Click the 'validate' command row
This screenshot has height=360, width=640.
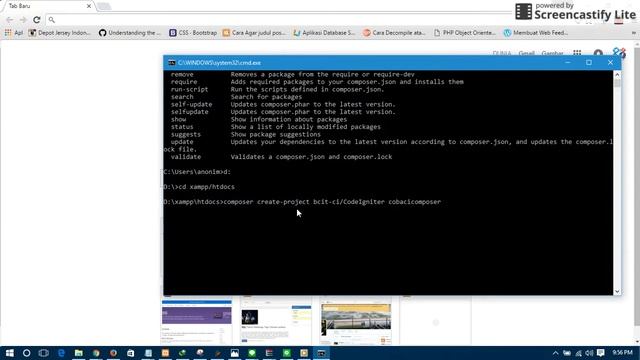click(x=281, y=157)
